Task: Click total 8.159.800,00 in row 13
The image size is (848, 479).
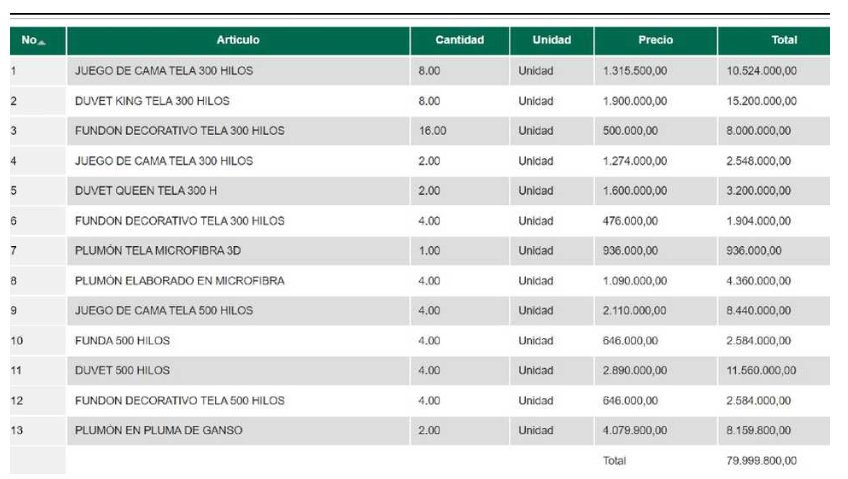Action: (759, 431)
